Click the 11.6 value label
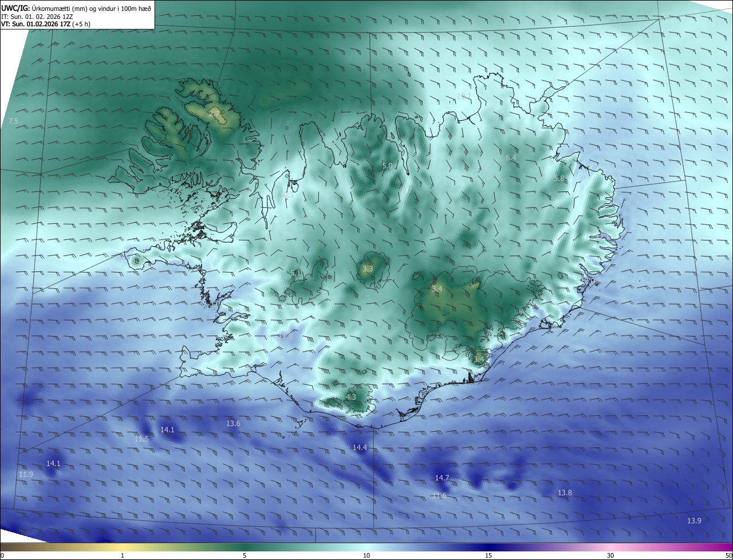Screen dimensions: 733x560 point(439,496)
